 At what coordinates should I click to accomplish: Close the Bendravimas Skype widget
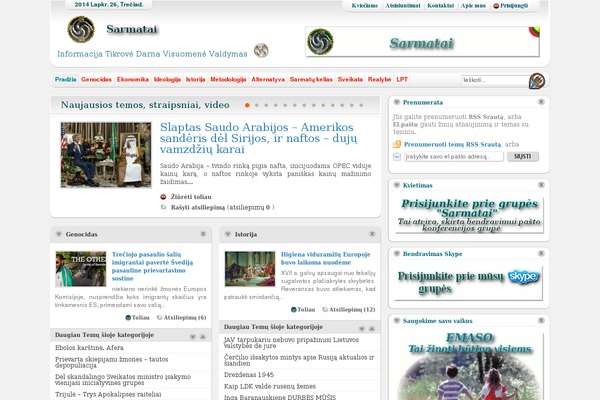click(x=540, y=254)
